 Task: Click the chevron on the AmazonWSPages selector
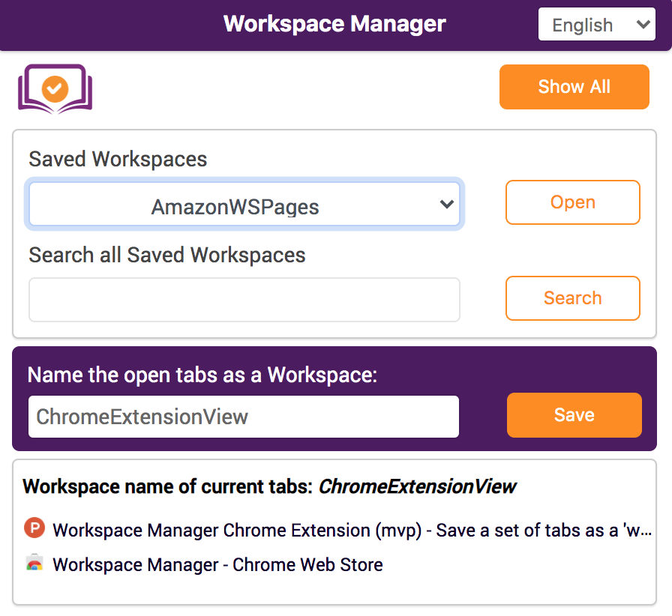tap(447, 203)
